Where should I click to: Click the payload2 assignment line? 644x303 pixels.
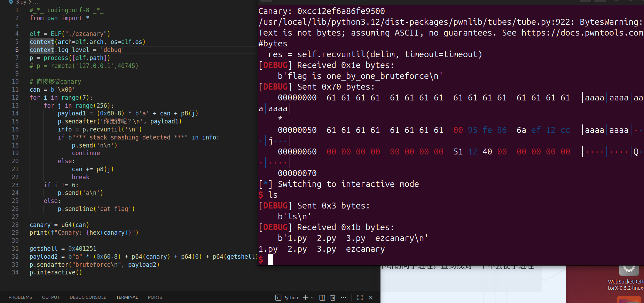pos(144,257)
